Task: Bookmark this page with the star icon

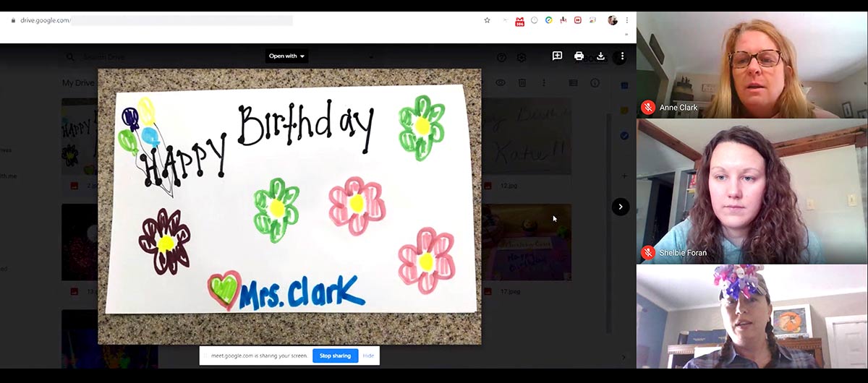Action: coord(487,20)
